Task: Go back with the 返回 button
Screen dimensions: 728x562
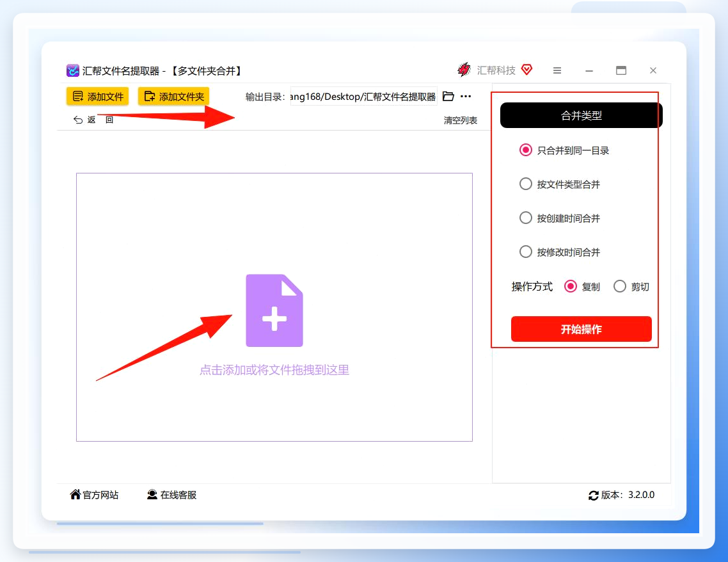Action: coord(93,120)
